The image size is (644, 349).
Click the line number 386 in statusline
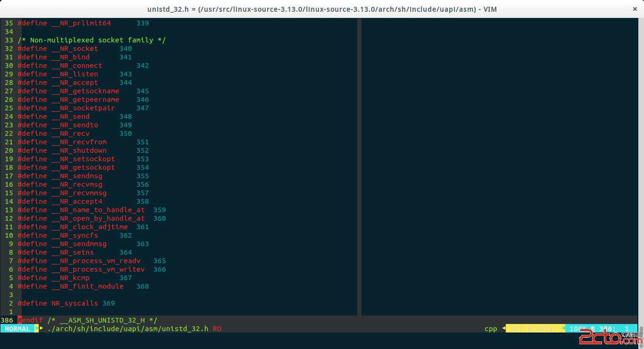click(x=607, y=329)
